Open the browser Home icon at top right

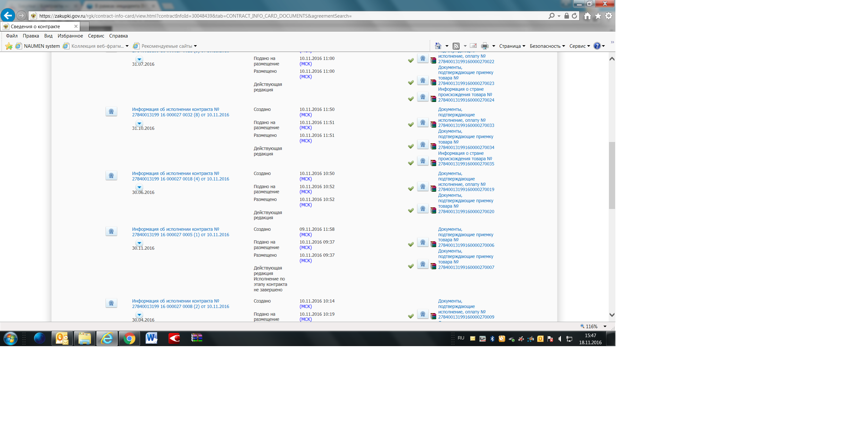pos(587,16)
